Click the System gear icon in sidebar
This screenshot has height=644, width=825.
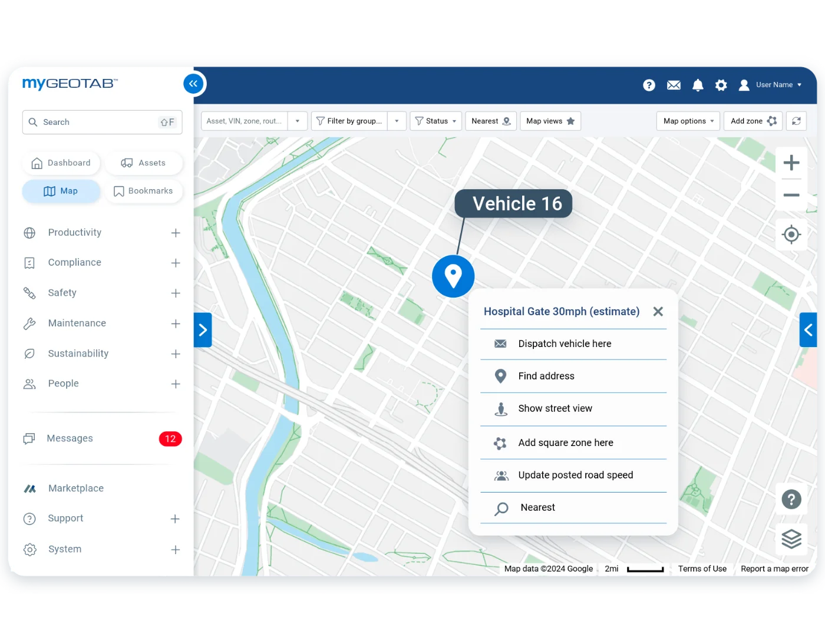[29, 549]
